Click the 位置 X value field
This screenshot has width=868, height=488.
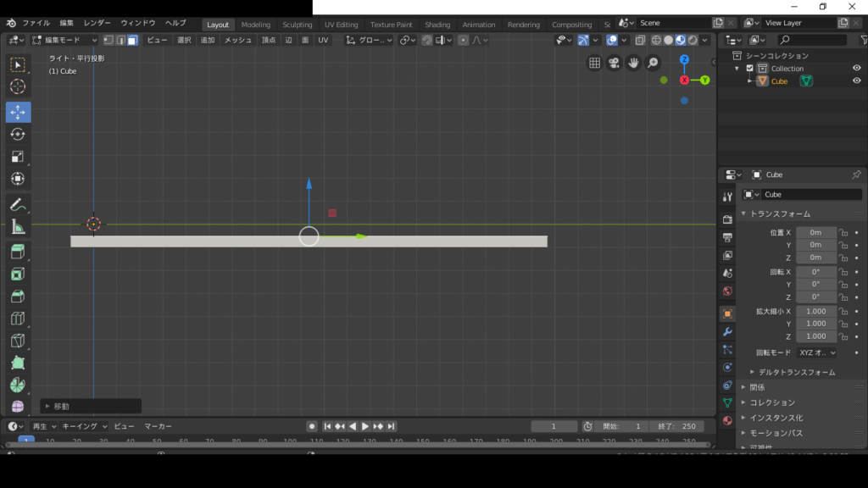tap(815, 232)
